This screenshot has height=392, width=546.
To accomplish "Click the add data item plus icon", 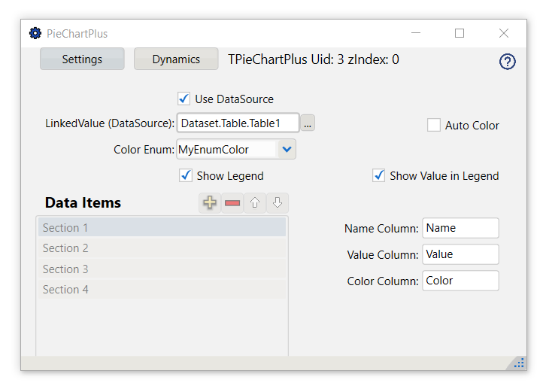I will point(210,203).
